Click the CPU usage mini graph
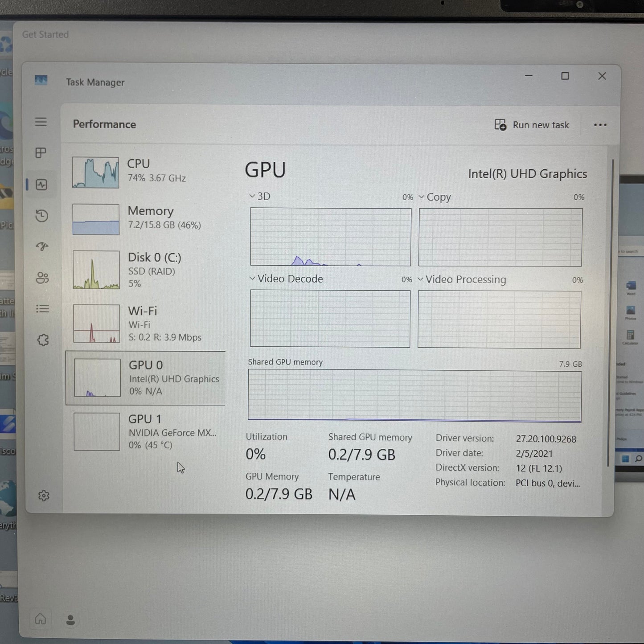Viewport: 644px width, 644px height. point(95,172)
